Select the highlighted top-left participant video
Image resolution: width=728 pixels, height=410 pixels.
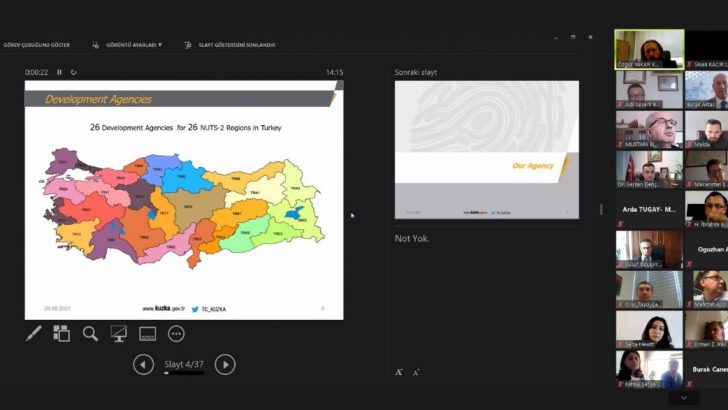point(649,49)
